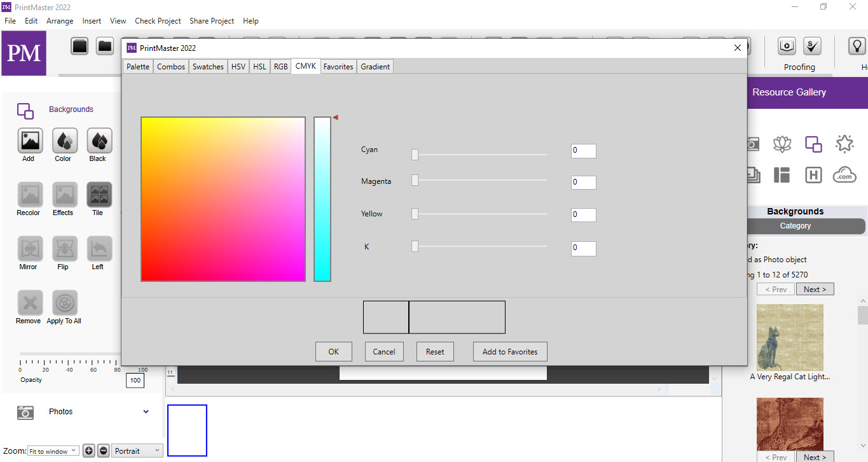Click the Photos camera icon

[25, 412]
